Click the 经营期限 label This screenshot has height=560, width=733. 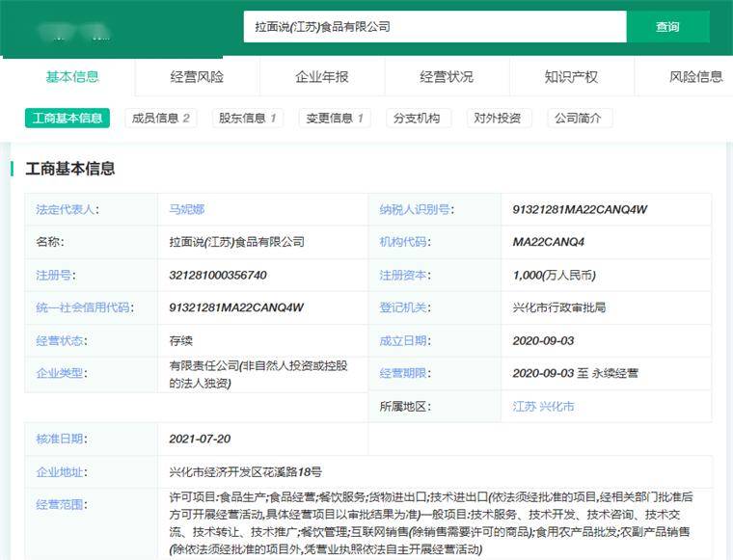click(405, 373)
